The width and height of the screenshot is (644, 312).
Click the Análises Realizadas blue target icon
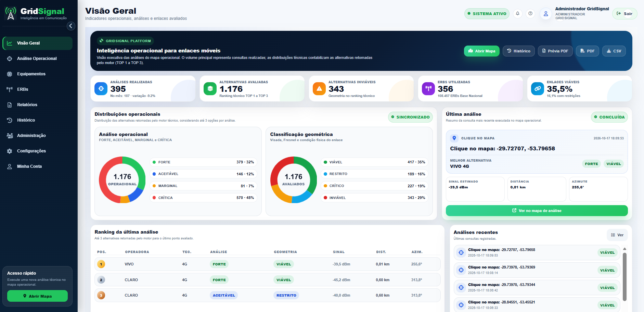click(101, 89)
